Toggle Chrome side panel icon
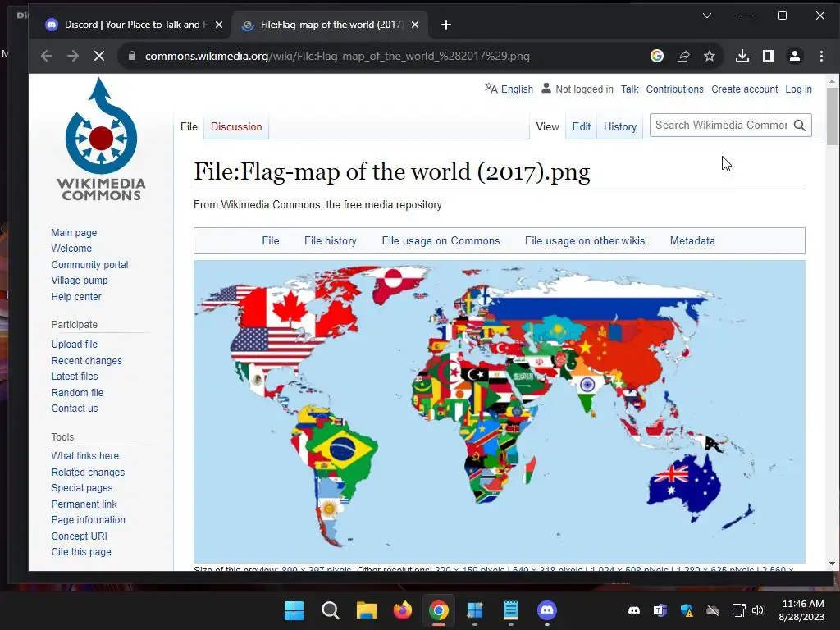This screenshot has width=840, height=630. point(768,56)
